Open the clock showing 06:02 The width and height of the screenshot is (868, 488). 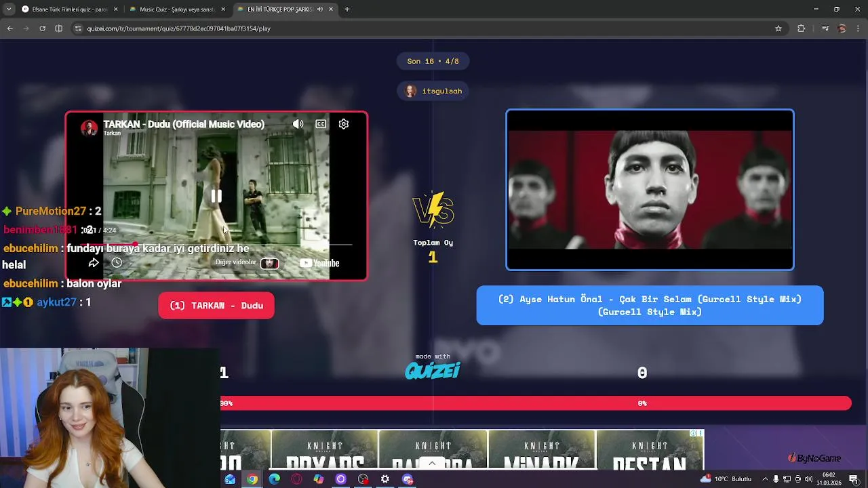pos(829,479)
